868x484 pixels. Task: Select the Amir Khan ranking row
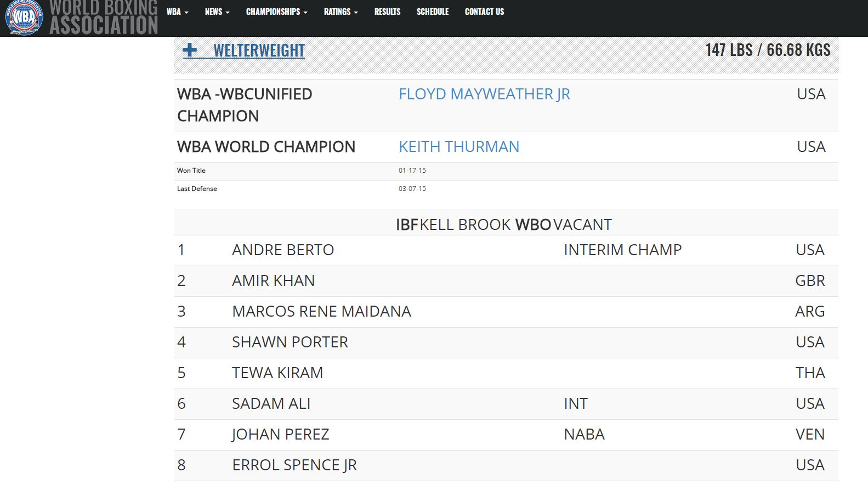pos(506,281)
